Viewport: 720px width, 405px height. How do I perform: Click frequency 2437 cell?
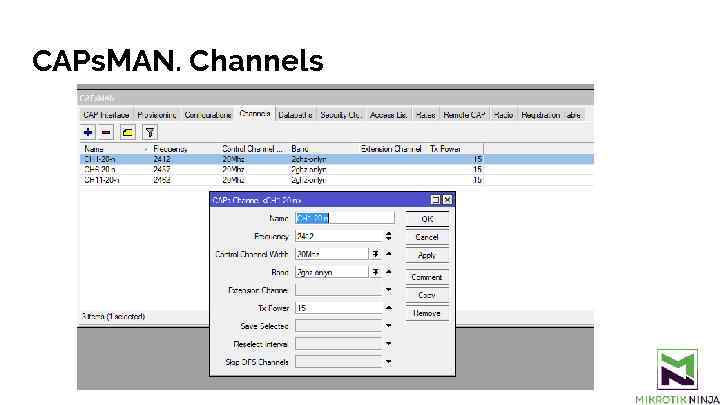[162, 169]
